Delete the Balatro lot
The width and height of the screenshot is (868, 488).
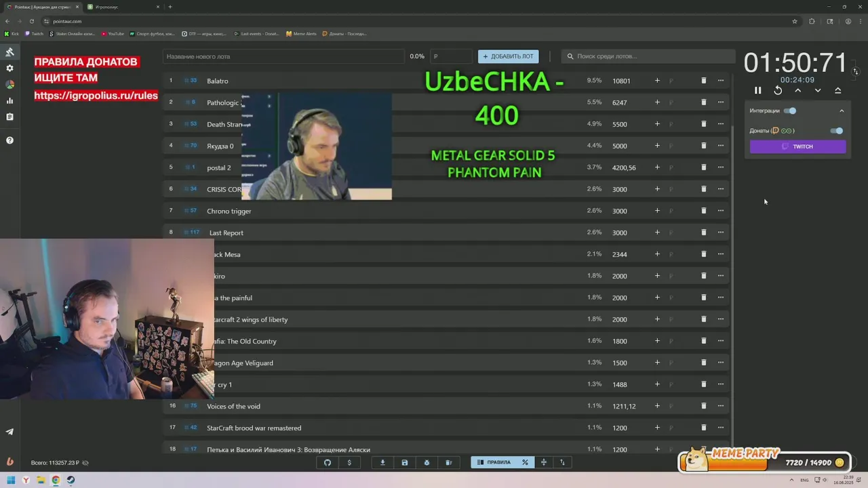click(703, 81)
